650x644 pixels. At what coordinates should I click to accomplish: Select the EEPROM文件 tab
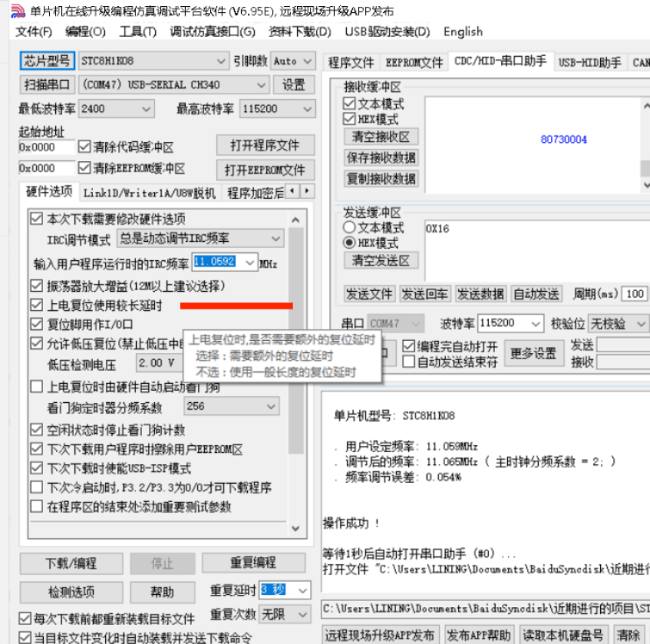click(x=414, y=63)
